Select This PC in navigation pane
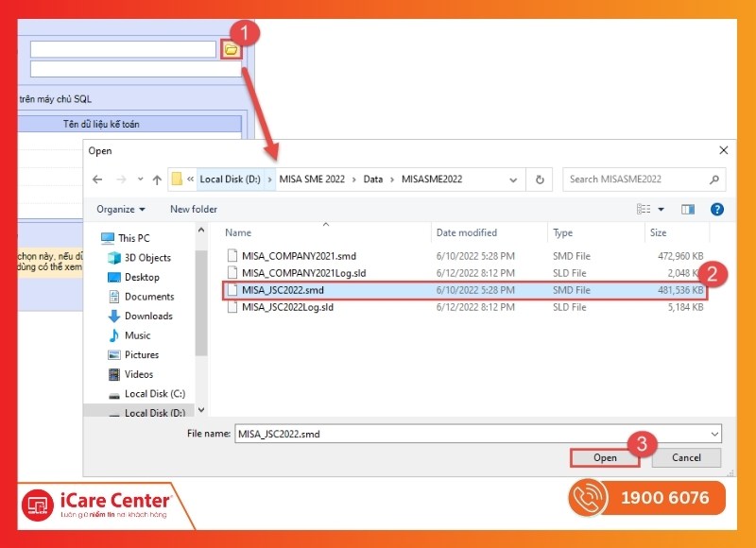756x548 pixels. click(134, 238)
